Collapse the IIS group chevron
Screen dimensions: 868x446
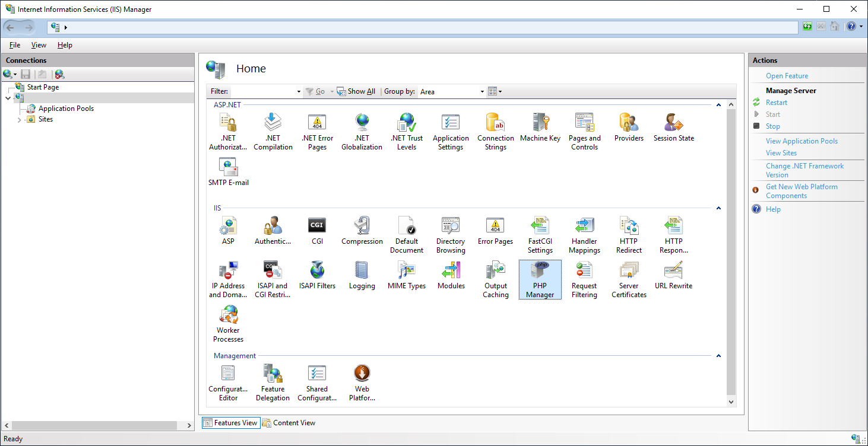click(718, 208)
